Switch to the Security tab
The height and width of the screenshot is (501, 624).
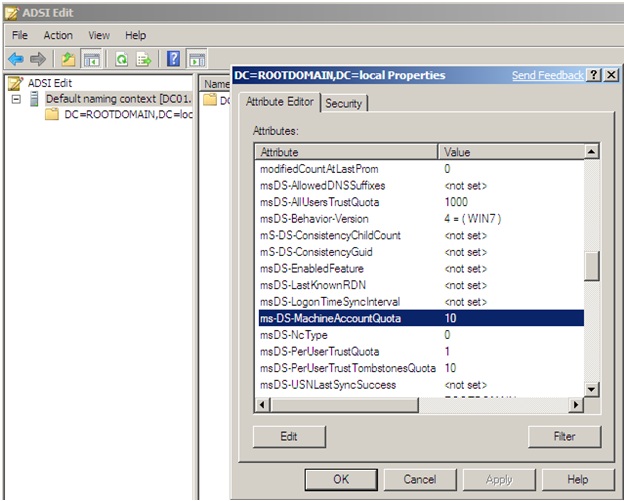click(x=344, y=103)
